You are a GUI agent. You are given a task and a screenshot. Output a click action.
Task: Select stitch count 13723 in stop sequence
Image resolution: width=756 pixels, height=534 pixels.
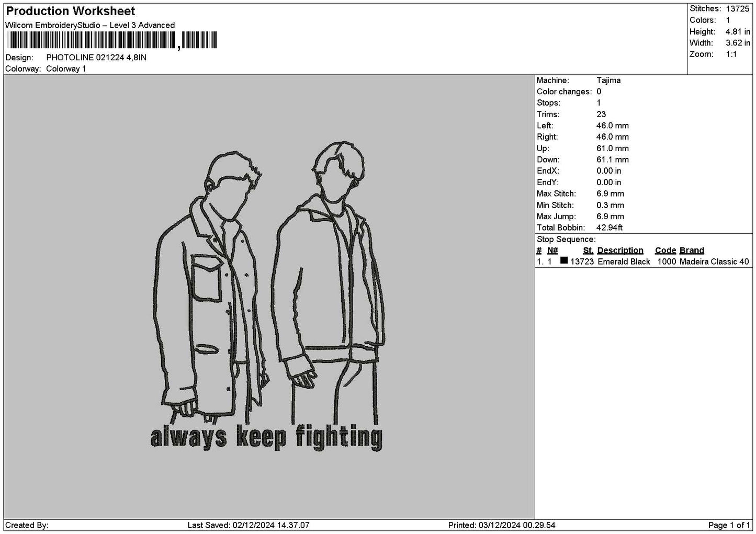click(582, 262)
